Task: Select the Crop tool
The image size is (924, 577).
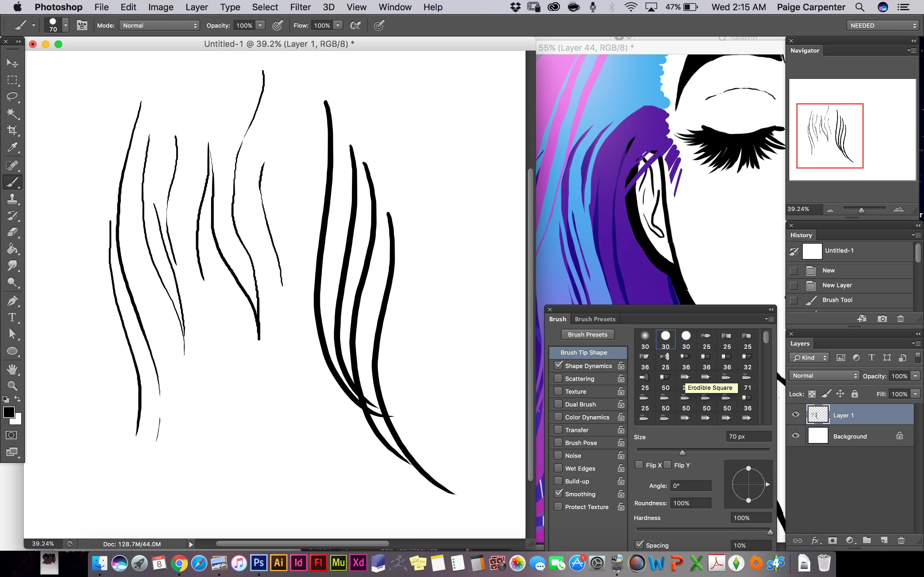Action: pos(12,130)
